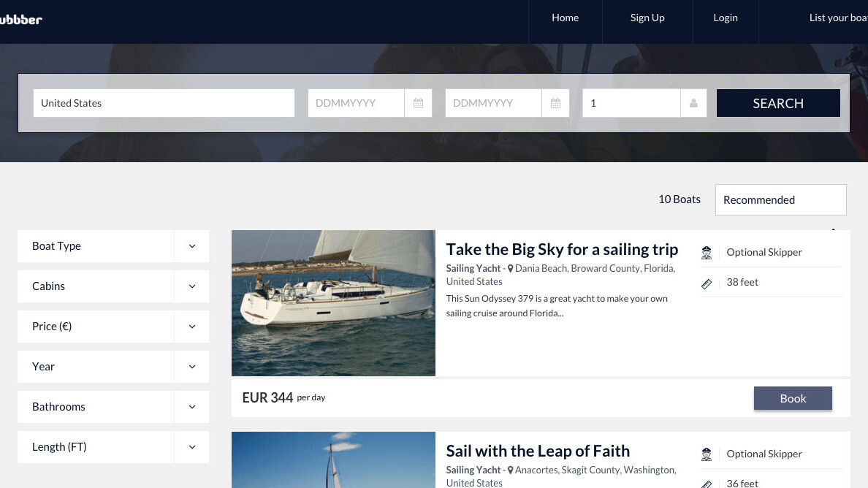Expand the Cabins filter
Screen dimensions: 868x488
pos(191,286)
